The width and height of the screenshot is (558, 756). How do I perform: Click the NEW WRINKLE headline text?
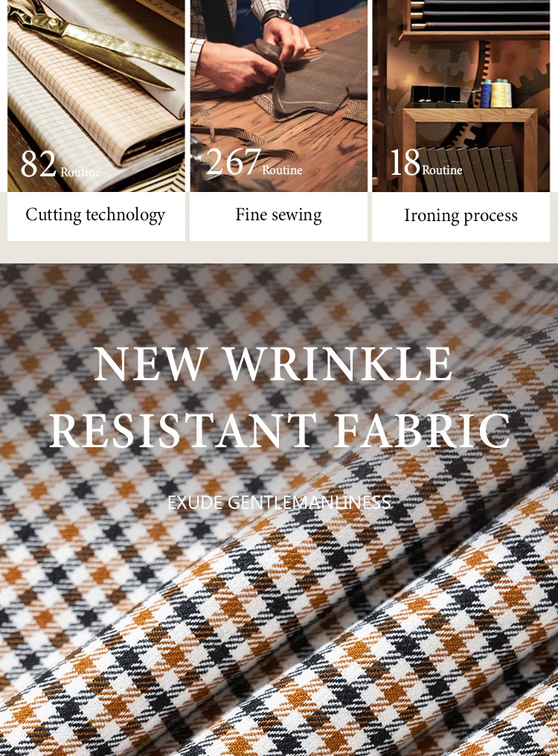pos(274,364)
